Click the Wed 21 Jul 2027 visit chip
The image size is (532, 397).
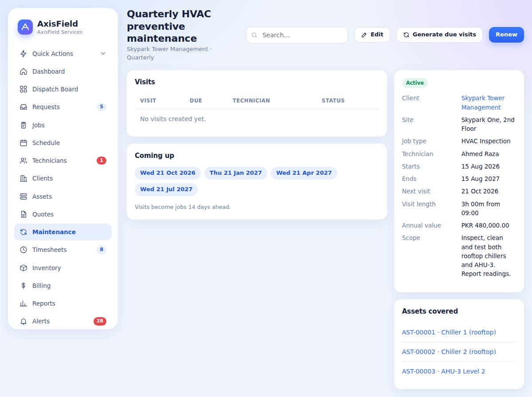(166, 189)
